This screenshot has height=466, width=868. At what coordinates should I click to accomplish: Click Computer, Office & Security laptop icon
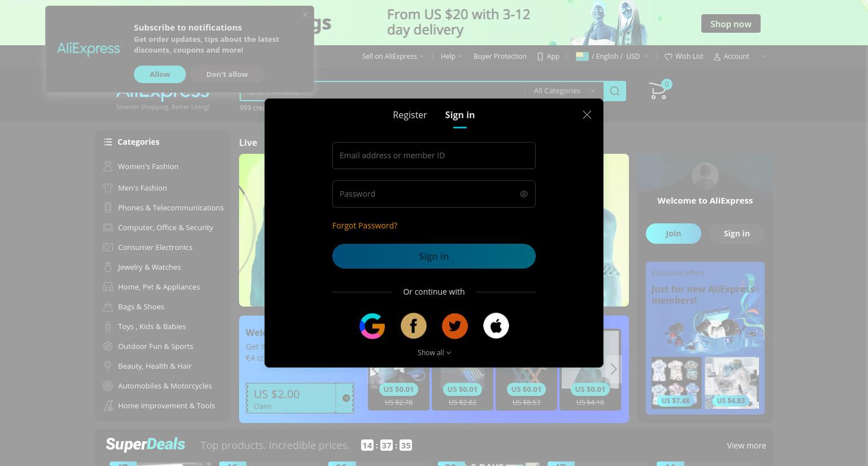tap(108, 227)
